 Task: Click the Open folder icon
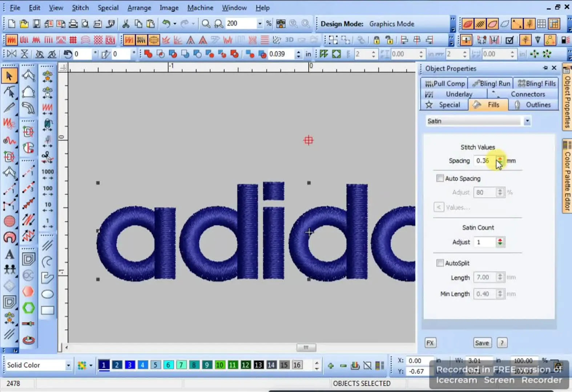pos(24,24)
